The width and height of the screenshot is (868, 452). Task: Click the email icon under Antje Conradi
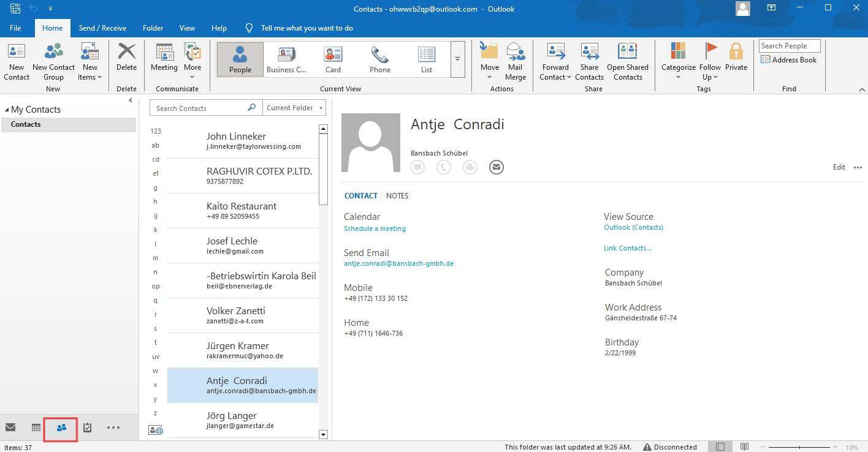coord(496,167)
